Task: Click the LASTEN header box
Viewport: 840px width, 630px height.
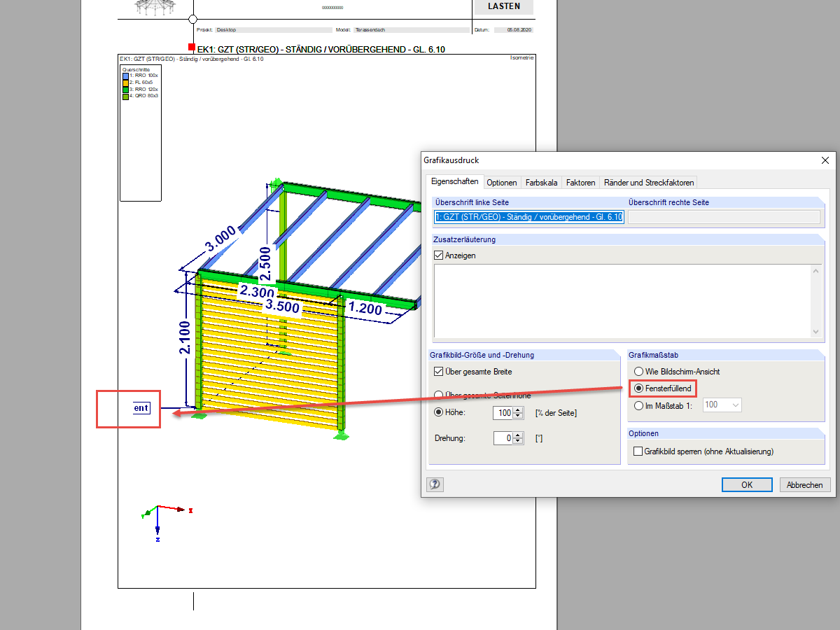Action: [503, 6]
